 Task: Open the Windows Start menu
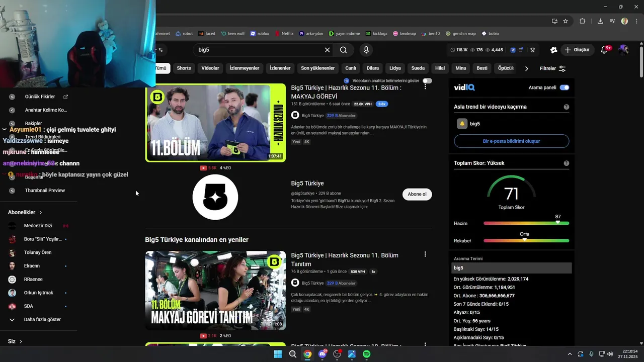pyautogui.click(x=278, y=354)
